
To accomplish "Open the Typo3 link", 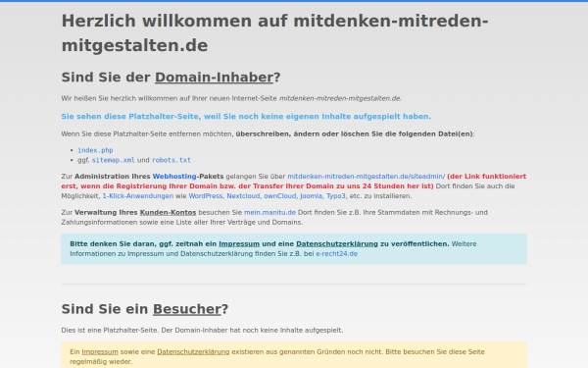I will tap(335, 196).
